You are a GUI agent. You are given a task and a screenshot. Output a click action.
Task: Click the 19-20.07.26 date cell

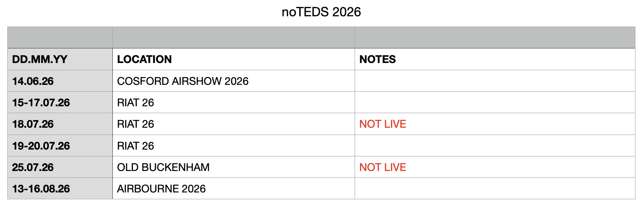pyautogui.click(x=42, y=146)
